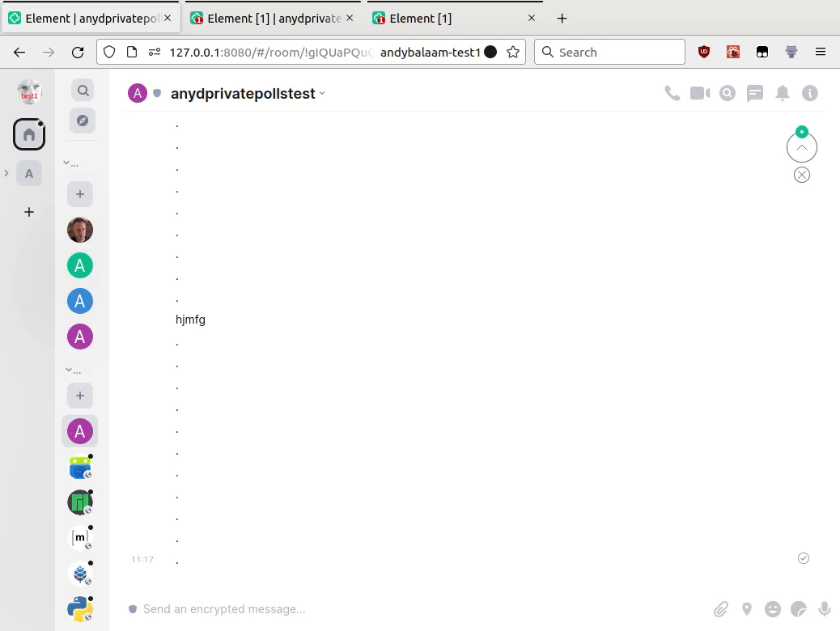Mark all as read X button

(x=801, y=175)
